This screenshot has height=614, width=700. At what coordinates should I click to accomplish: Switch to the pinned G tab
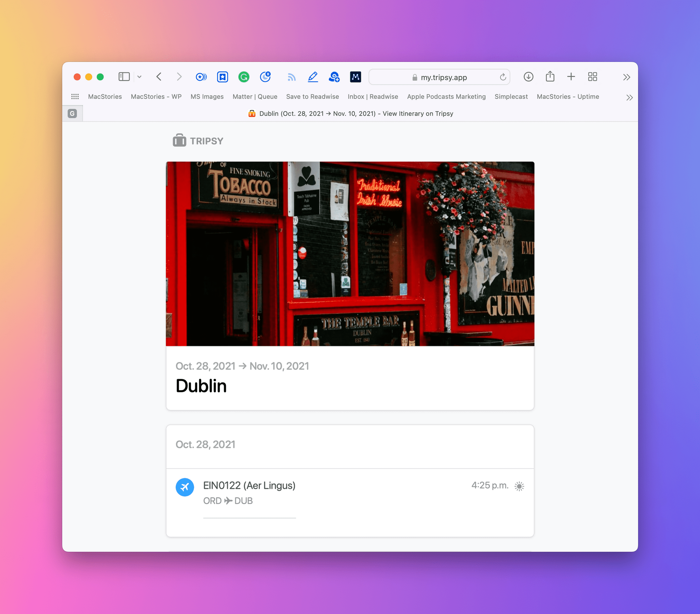click(72, 114)
